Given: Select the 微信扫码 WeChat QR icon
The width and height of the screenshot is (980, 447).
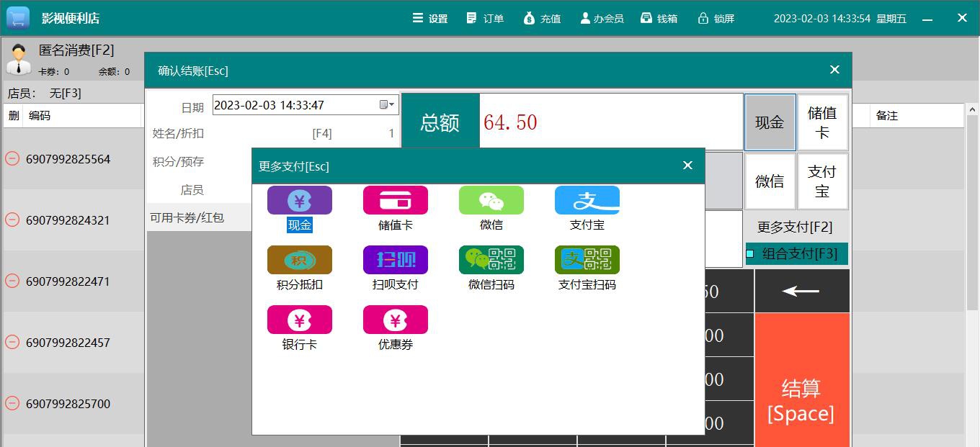Looking at the screenshot, I should pos(491,259).
